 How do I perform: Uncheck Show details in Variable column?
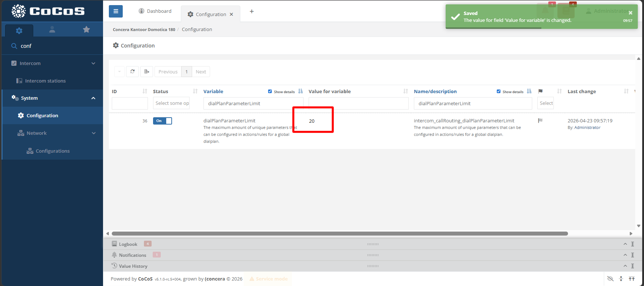[270, 92]
